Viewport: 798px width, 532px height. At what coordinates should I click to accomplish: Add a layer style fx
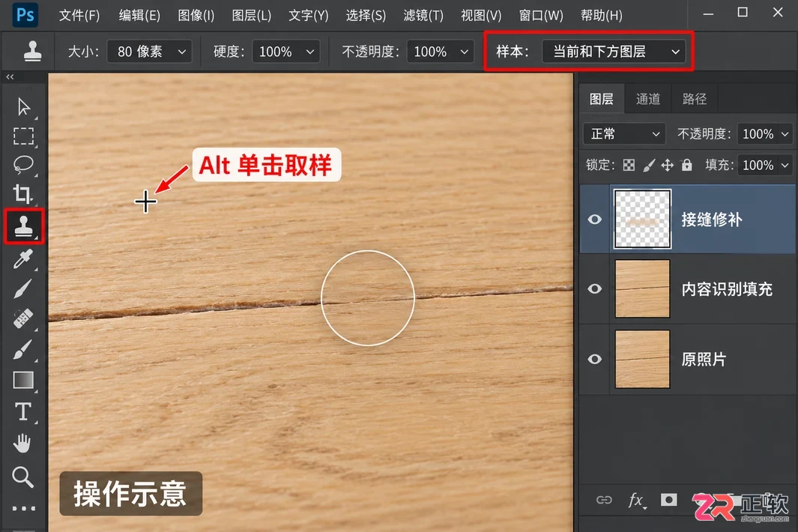point(636,500)
